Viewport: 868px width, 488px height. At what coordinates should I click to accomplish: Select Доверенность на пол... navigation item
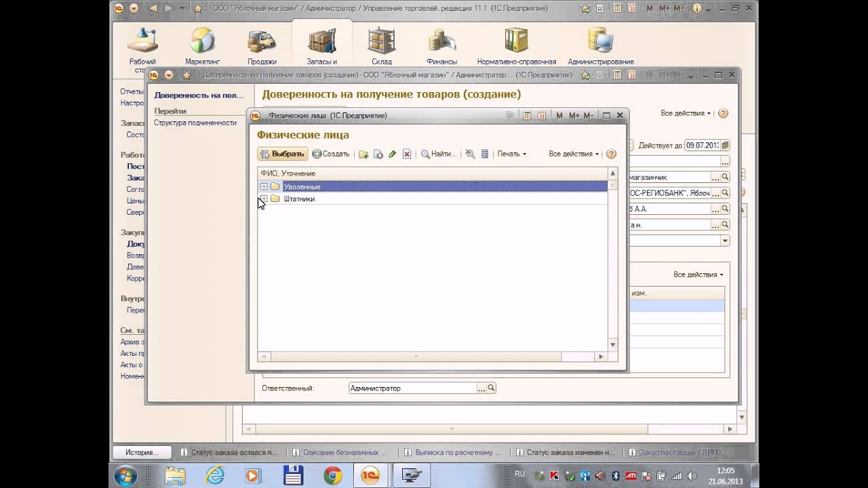pyautogui.click(x=199, y=96)
